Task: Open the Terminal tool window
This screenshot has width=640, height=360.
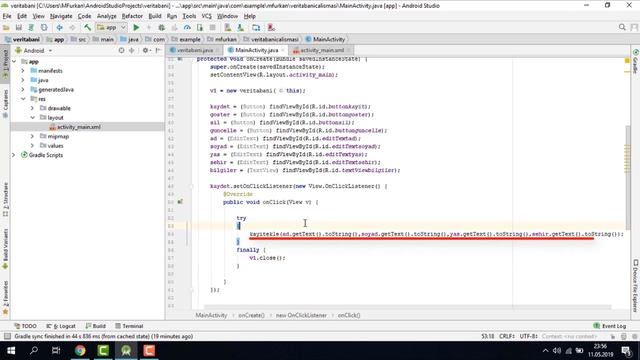Action: click(129, 326)
